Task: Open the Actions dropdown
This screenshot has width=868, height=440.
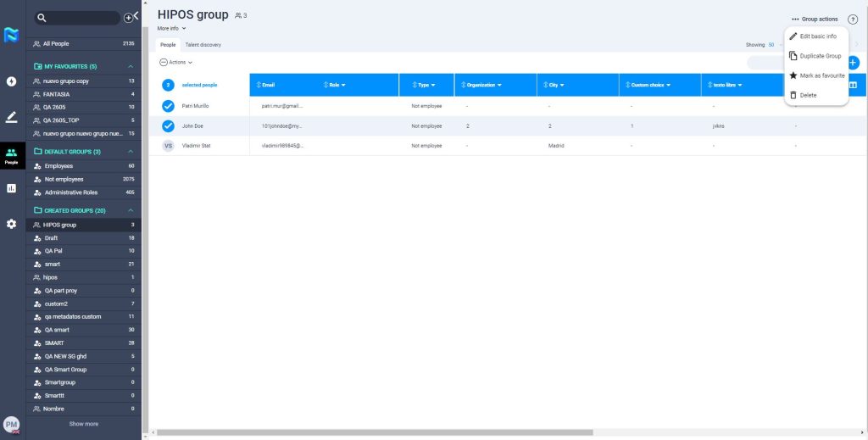Action: click(176, 62)
